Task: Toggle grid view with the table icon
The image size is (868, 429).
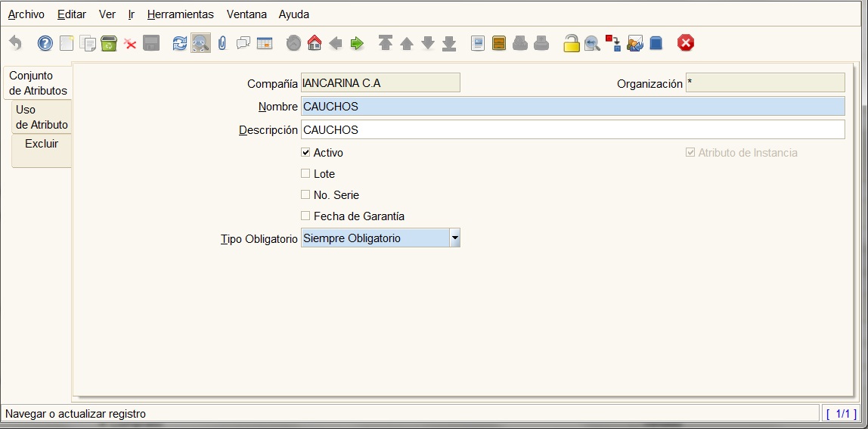Action: click(265, 42)
